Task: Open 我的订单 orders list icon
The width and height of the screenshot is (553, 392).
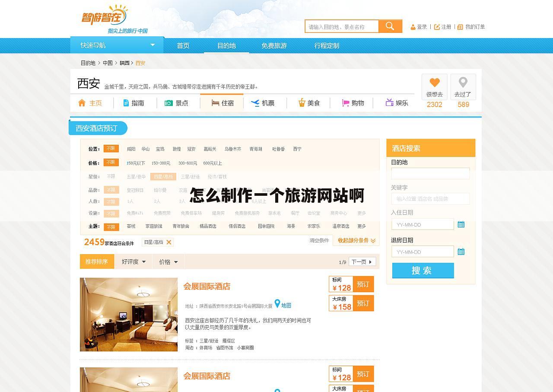Action: point(460,27)
